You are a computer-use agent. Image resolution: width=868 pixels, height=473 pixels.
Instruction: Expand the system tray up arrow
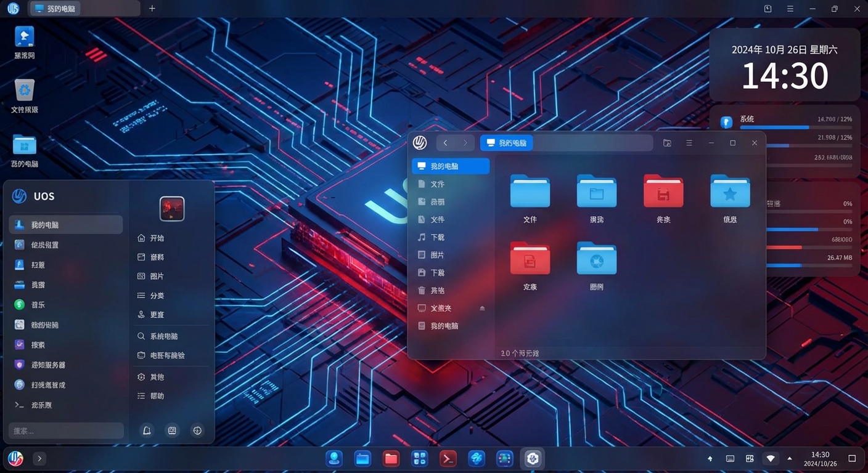click(x=790, y=458)
